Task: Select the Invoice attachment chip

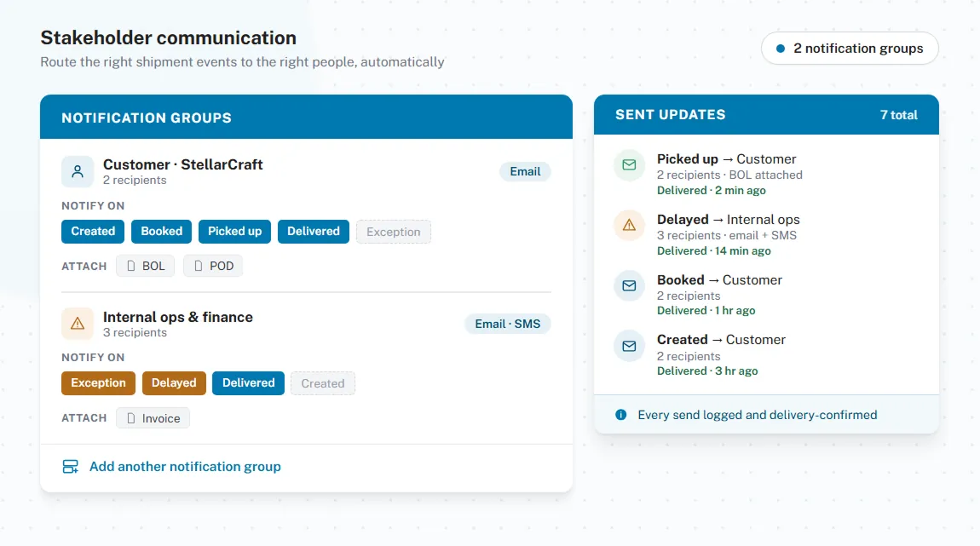Action: pyautogui.click(x=153, y=418)
